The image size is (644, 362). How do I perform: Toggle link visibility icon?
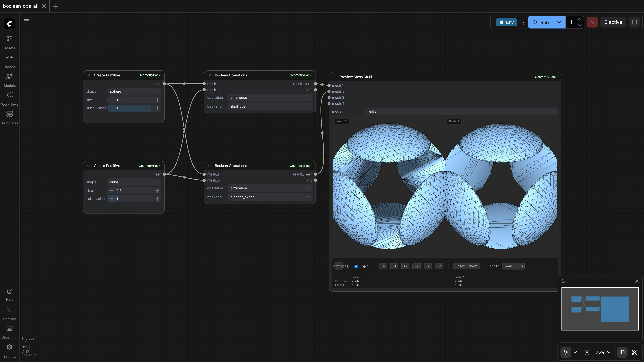tap(634, 352)
